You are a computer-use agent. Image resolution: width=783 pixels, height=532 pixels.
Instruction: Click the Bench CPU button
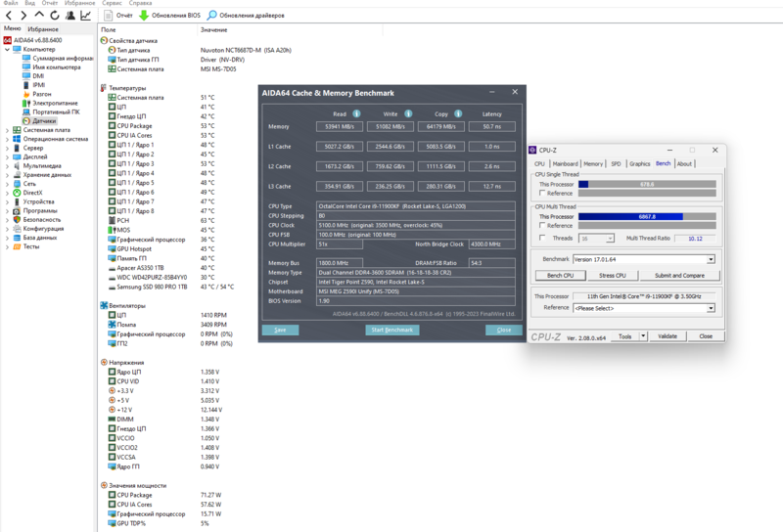point(560,276)
